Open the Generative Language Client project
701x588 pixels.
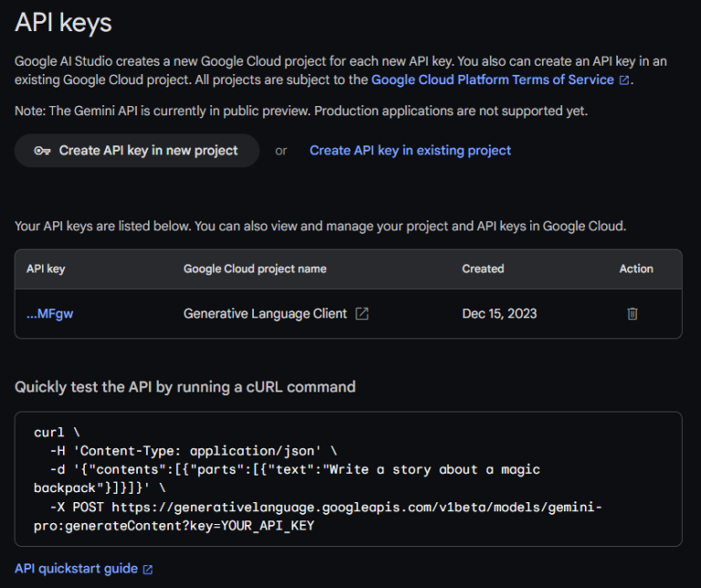[265, 314]
